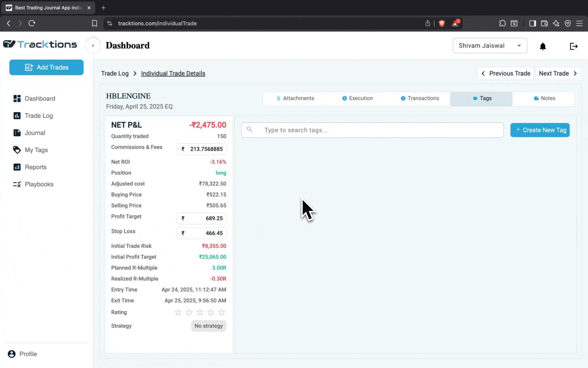
Task: Go to the Next Trade
Action: [558, 74]
